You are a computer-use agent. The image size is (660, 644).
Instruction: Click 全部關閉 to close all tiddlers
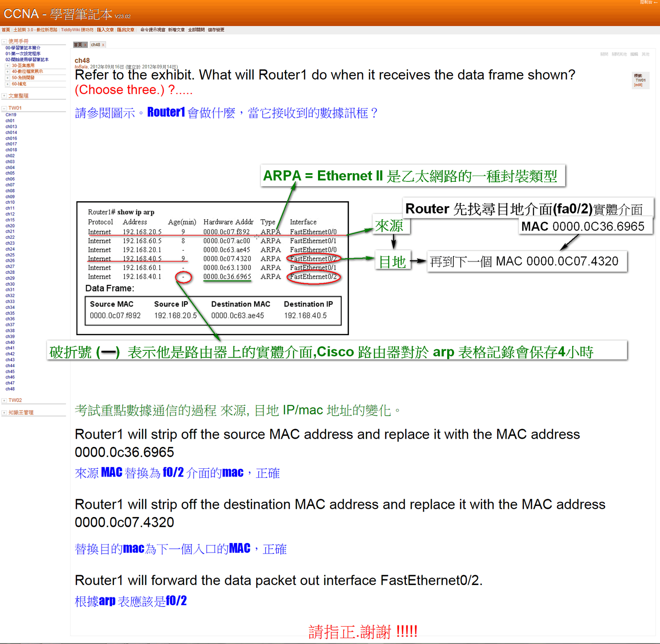pyautogui.click(x=196, y=30)
